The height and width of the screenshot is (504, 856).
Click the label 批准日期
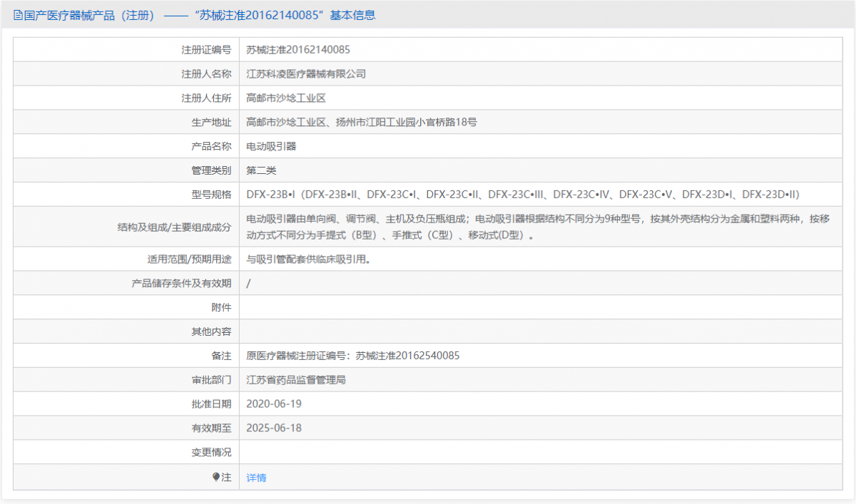[x=212, y=403]
